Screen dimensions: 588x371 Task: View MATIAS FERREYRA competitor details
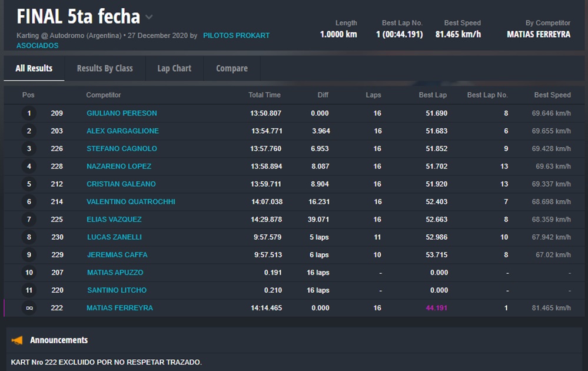119,308
